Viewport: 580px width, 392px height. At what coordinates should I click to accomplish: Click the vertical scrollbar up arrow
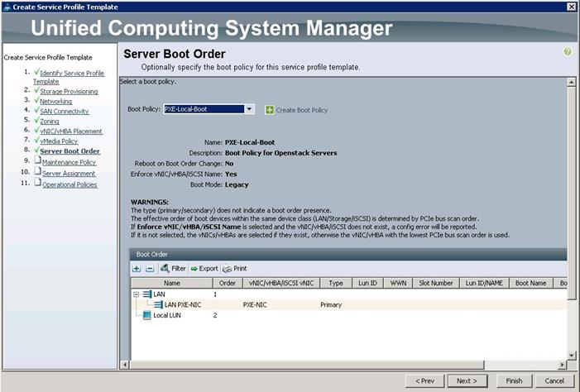(x=572, y=82)
